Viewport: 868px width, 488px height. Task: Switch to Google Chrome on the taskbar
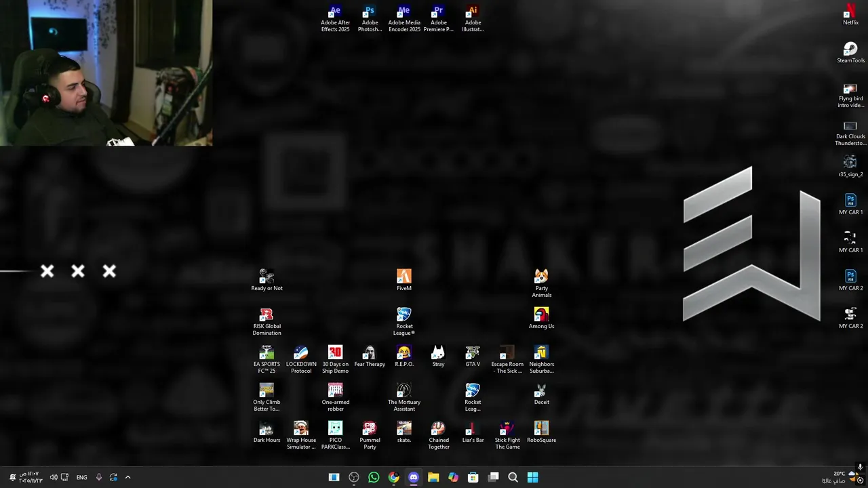(x=393, y=477)
